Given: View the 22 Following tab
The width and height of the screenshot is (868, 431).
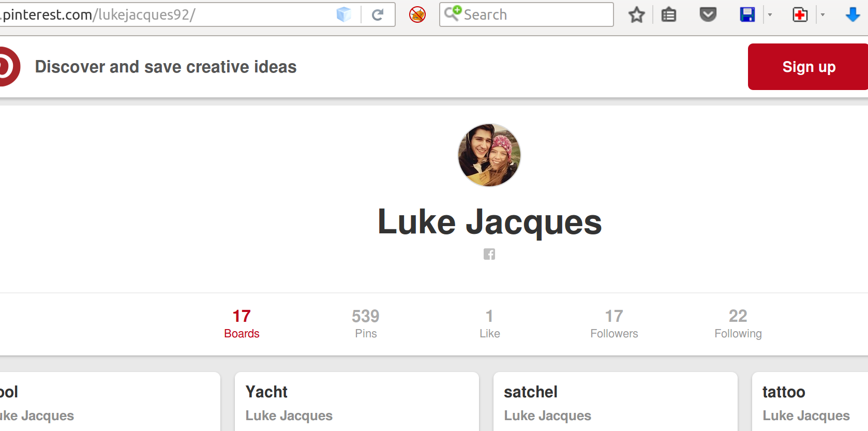Looking at the screenshot, I should [738, 324].
